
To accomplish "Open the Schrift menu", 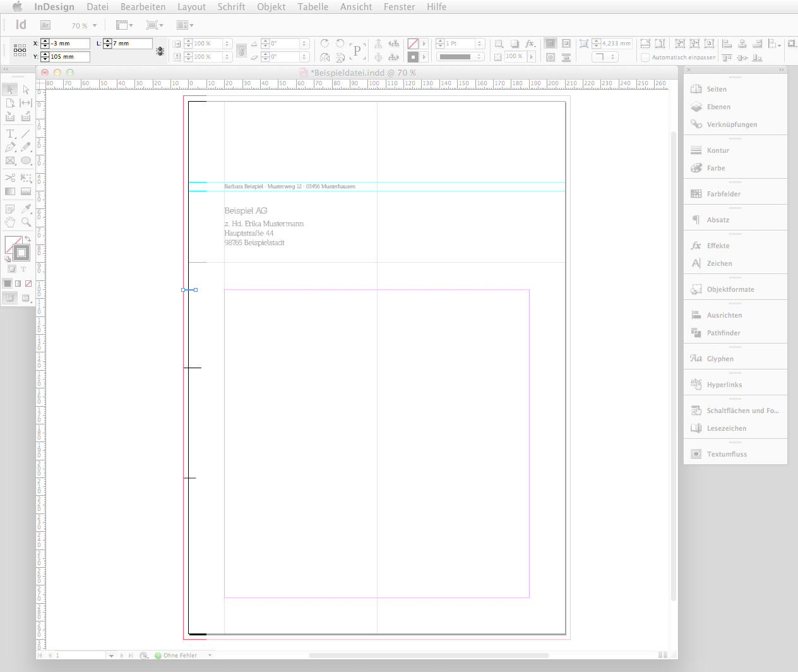I will pyautogui.click(x=231, y=7).
